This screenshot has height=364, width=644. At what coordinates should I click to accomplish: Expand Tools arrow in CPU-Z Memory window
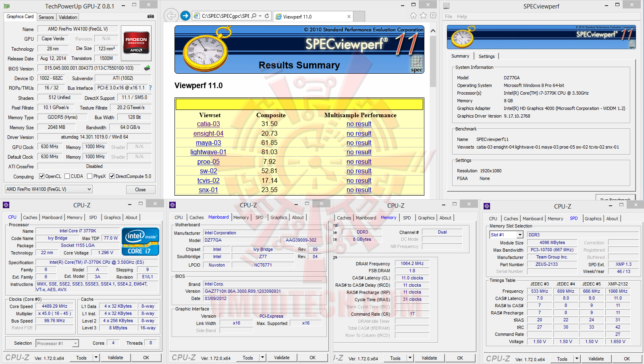click(x=410, y=358)
